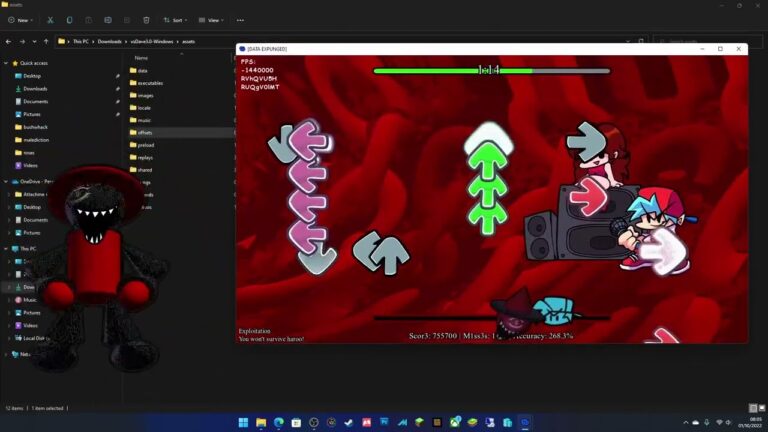Switch to large thumbnails view icon
768x432 pixels.
pos(762,408)
